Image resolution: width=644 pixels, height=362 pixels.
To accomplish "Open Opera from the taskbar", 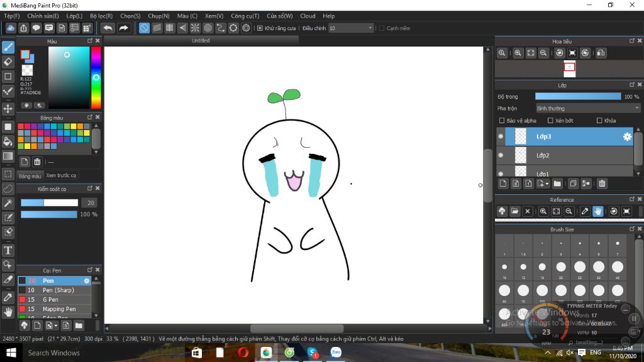I will click(x=243, y=353).
